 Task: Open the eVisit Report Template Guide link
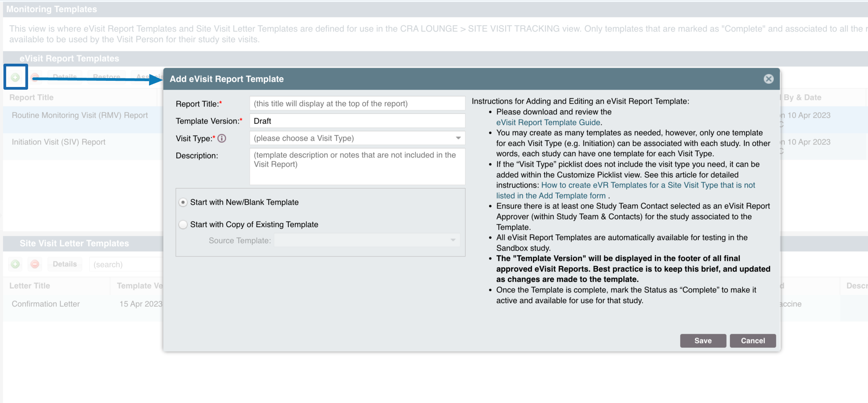click(x=548, y=123)
